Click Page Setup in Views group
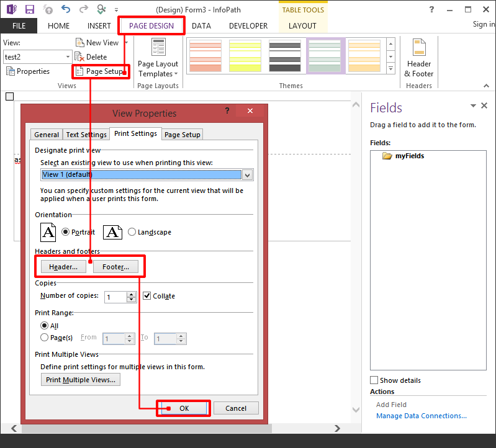This screenshot has height=448, width=496. [101, 71]
